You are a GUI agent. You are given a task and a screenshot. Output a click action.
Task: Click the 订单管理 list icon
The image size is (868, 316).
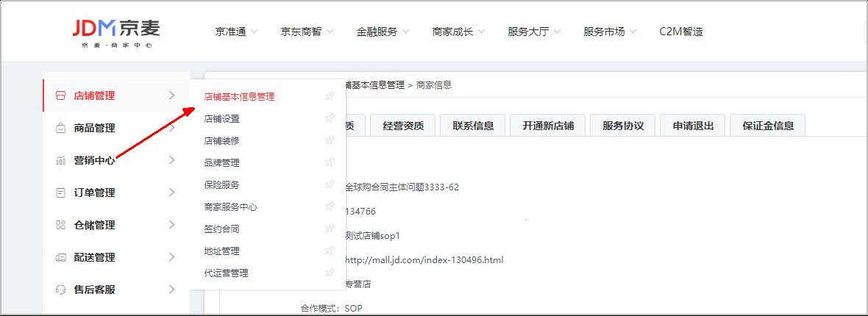click(60, 193)
